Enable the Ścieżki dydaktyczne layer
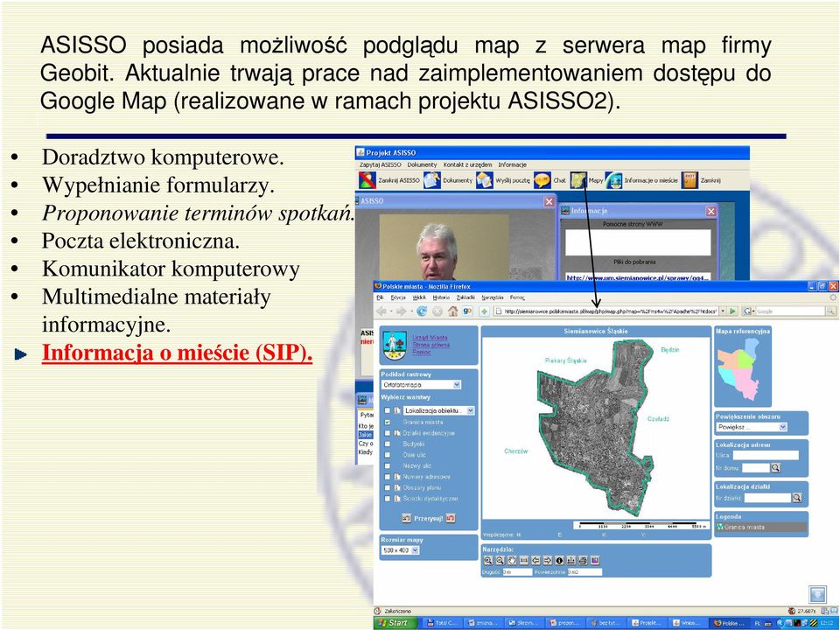Viewport: 840px width, 630px height. pos(388,499)
